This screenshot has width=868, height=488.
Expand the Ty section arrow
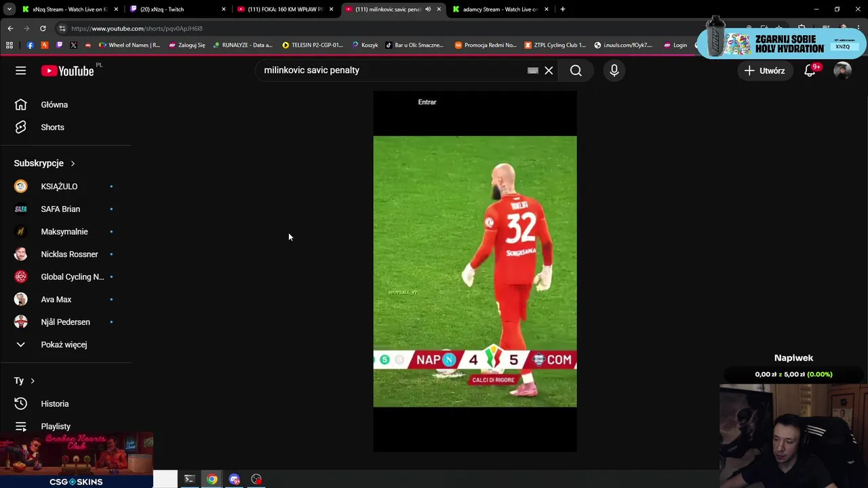(32, 381)
